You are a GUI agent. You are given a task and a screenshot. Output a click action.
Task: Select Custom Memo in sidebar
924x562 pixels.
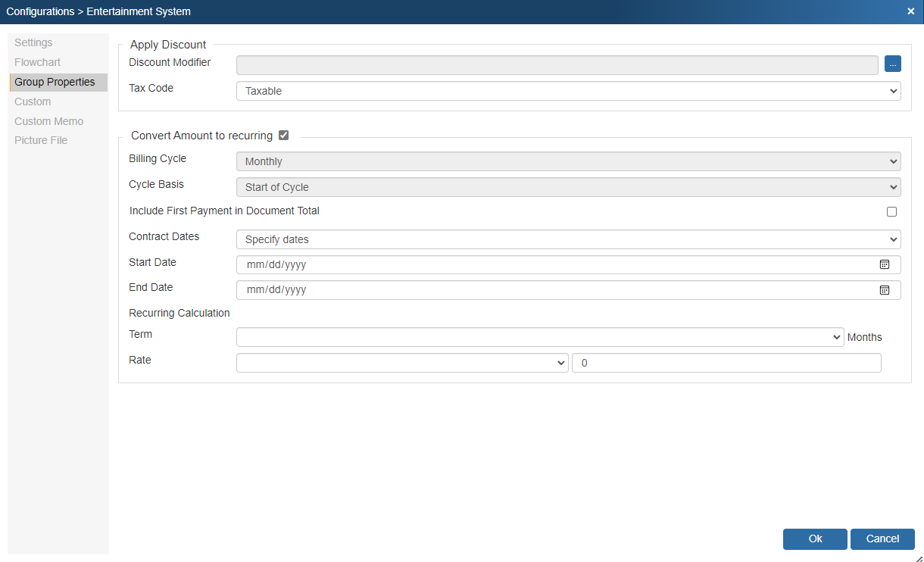[x=48, y=121]
